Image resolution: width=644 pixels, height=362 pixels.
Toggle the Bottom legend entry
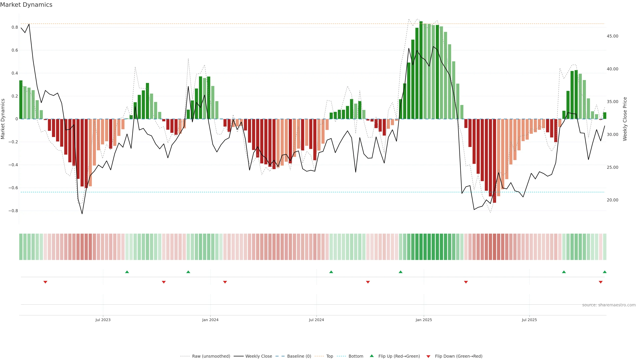[356, 356]
